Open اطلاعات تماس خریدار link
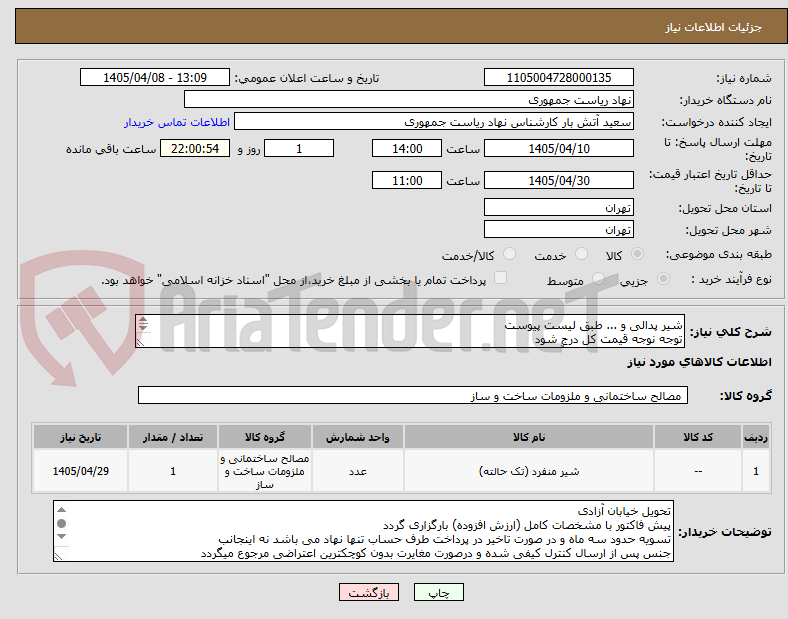788x619 pixels. tap(177, 122)
